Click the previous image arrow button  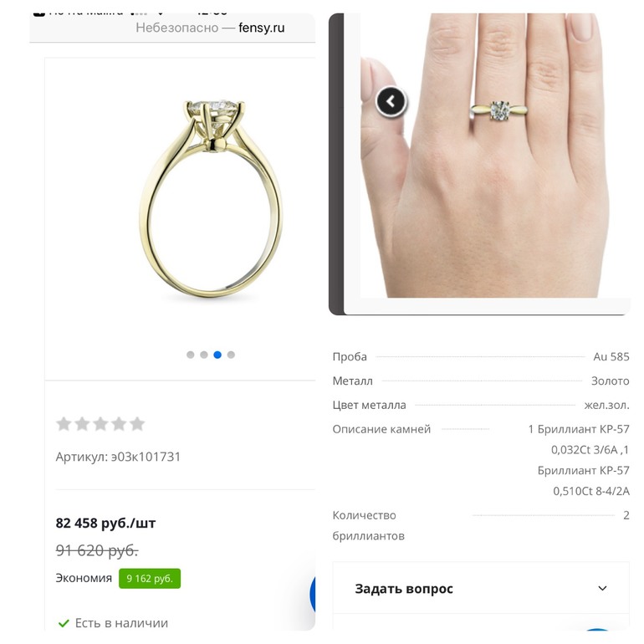[x=391, y=101]
